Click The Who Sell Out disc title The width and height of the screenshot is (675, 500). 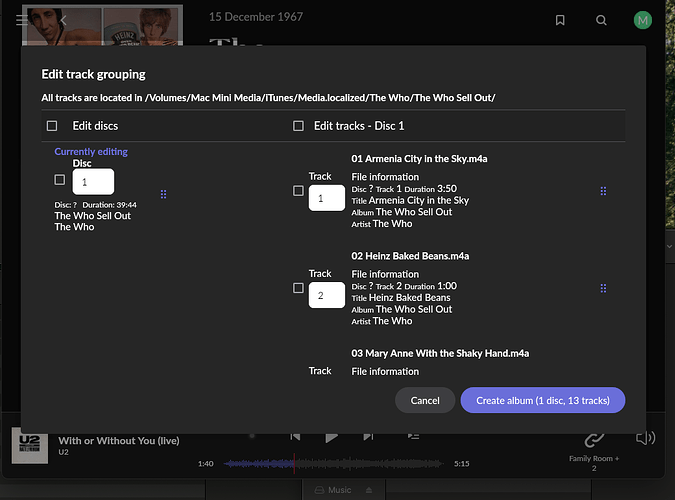pos(93,216)
